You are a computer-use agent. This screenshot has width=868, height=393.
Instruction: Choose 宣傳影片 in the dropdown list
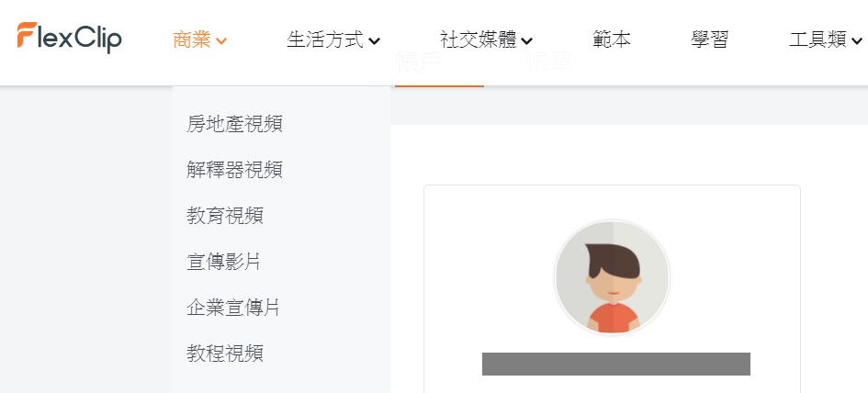click(x=223, y=262)
